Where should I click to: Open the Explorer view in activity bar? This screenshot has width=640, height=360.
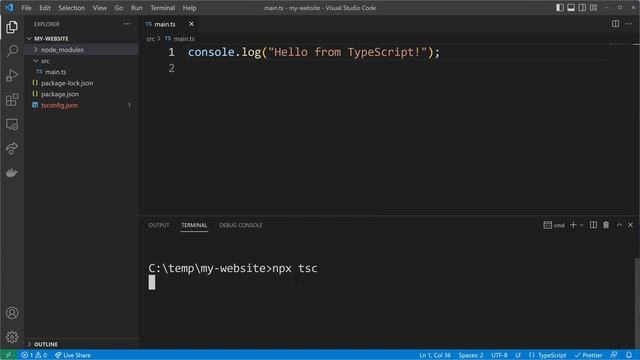[x=12, y=27]
